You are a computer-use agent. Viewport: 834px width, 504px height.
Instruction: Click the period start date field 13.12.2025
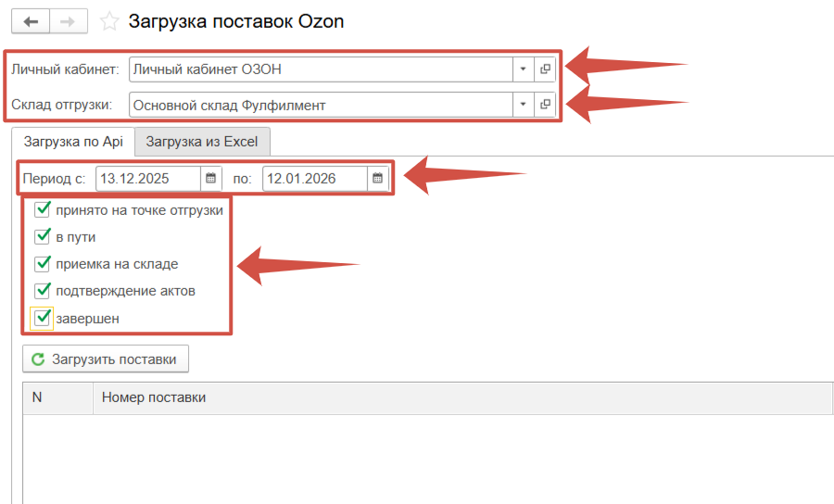tap(148, 178)
